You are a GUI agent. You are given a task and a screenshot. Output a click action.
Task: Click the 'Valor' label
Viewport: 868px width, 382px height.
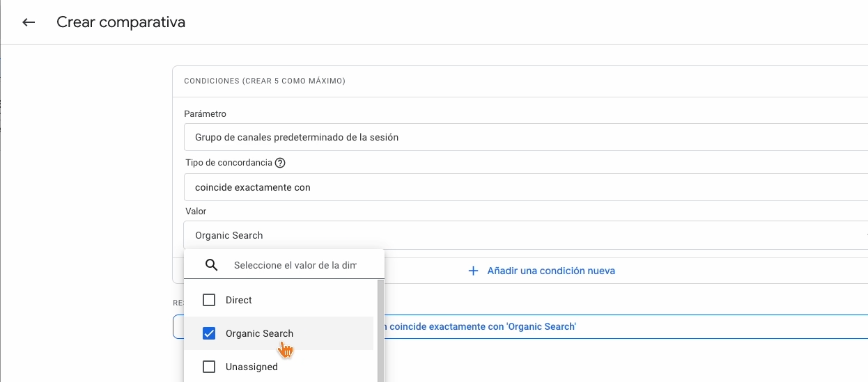196,211
